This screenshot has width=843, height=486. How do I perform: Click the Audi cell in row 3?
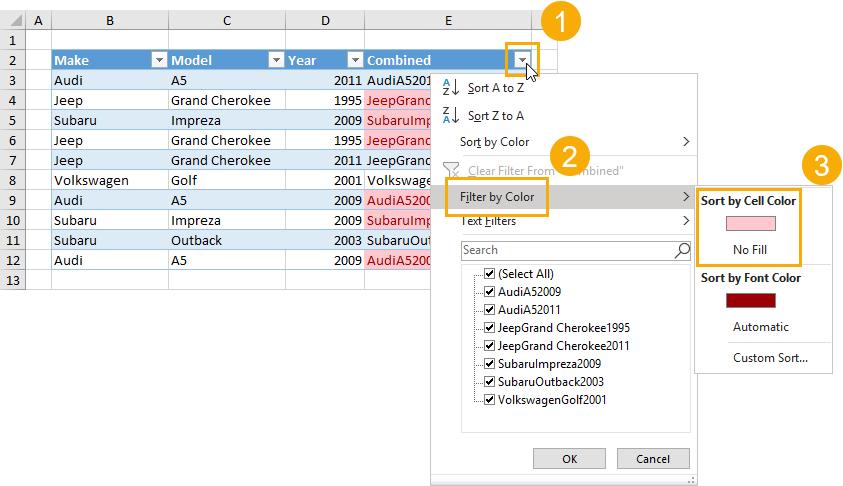(110, 80)
